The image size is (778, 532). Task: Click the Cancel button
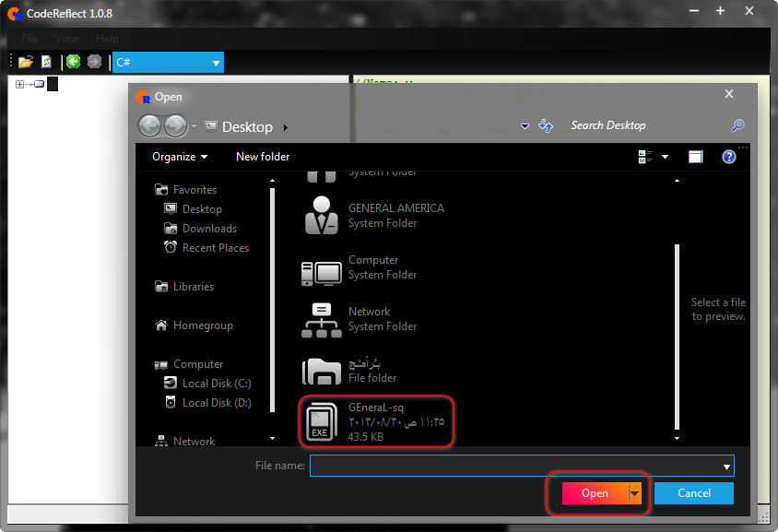coord(694,493)
